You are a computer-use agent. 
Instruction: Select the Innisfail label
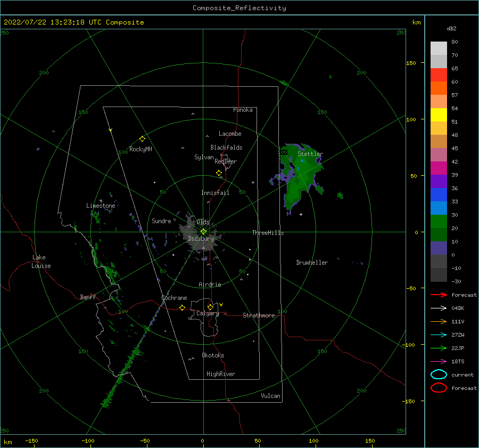point(215,193)
